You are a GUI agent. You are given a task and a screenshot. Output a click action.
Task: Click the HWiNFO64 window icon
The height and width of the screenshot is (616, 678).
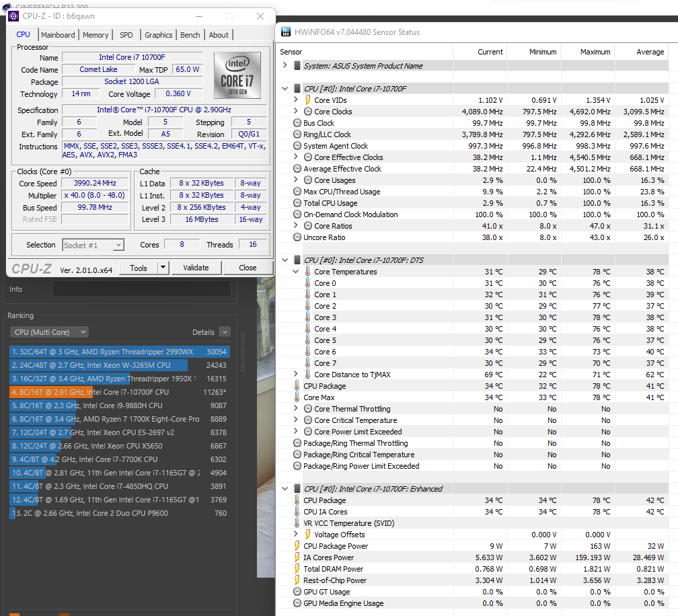click(x=286, y=32)
